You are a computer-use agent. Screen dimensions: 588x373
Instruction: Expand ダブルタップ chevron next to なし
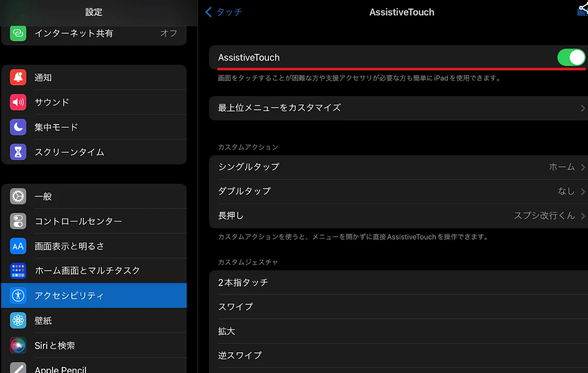(583, 192)
